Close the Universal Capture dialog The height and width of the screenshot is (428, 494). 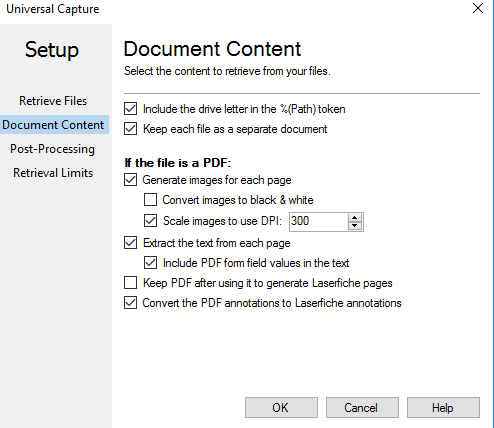(x=478, y=8)
